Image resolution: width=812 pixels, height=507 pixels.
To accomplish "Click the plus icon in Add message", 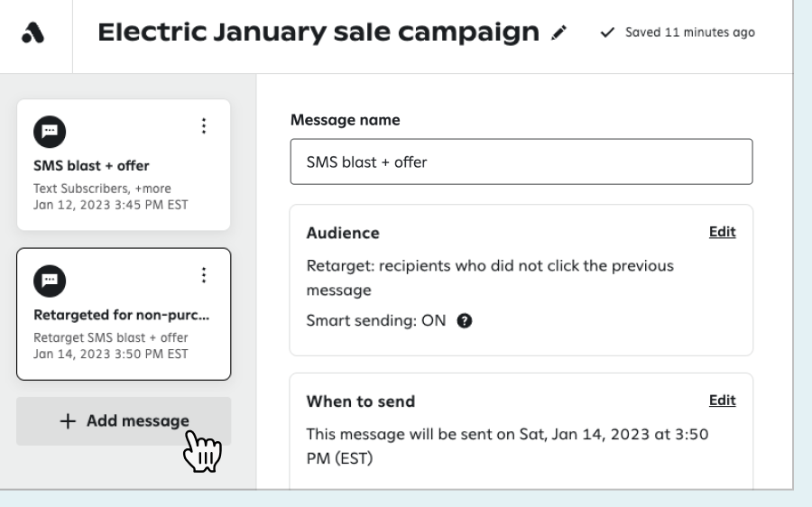I will coord(68,421).
